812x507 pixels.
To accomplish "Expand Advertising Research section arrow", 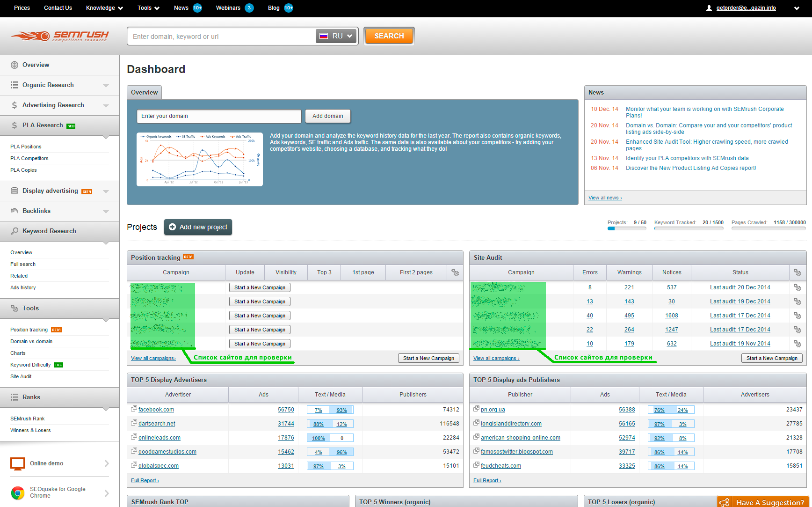I will point(106,106).
